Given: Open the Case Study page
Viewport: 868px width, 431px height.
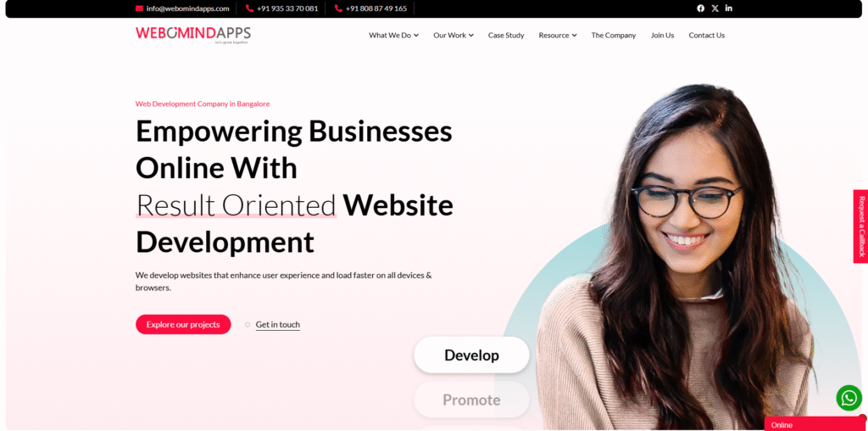Looking at the screenshot, I should coord(506,35).
